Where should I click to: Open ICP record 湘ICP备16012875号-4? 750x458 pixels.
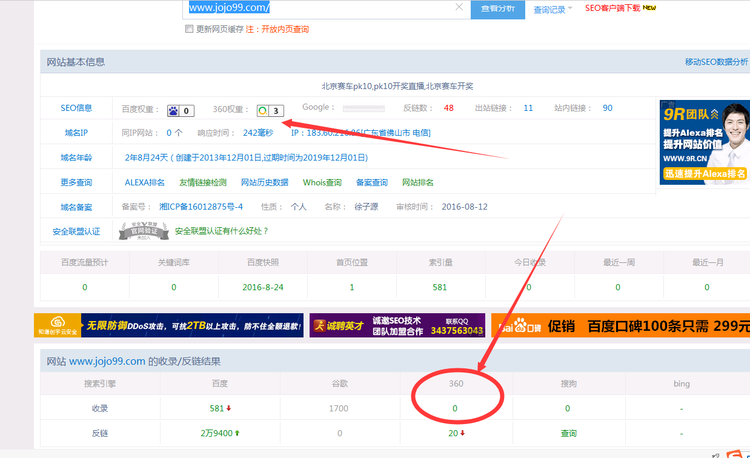tap(201, 207)
